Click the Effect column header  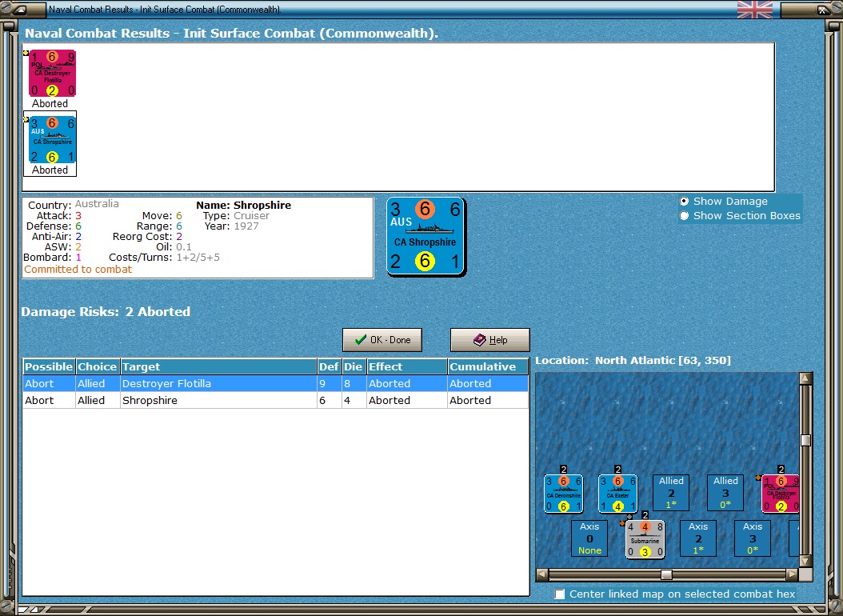[x=406, y=366]
